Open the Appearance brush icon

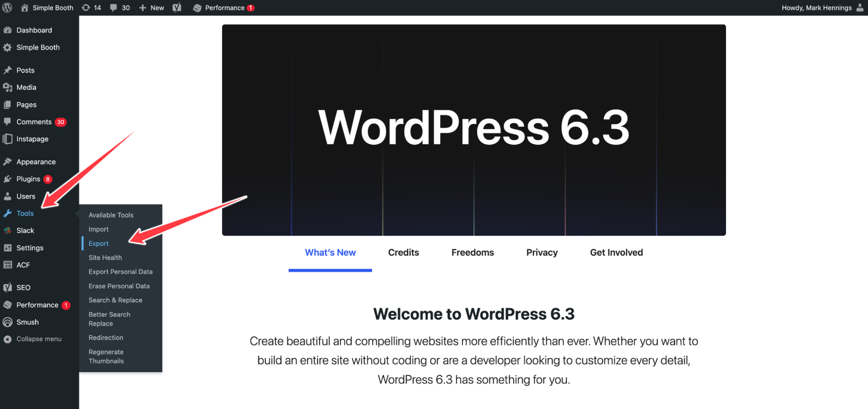[7, 162]
